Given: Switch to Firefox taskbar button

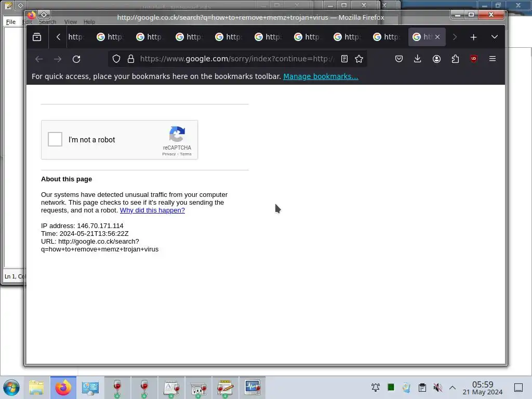Looking at the screenshot, I should point(63,388).
